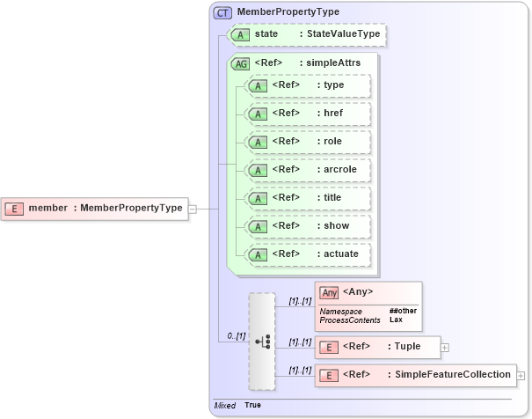
Task: Select the role attribute label
Action: point(332,141)
